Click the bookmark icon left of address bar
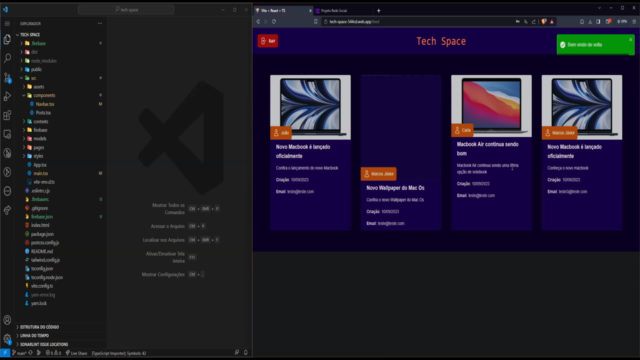 [316, 22]
